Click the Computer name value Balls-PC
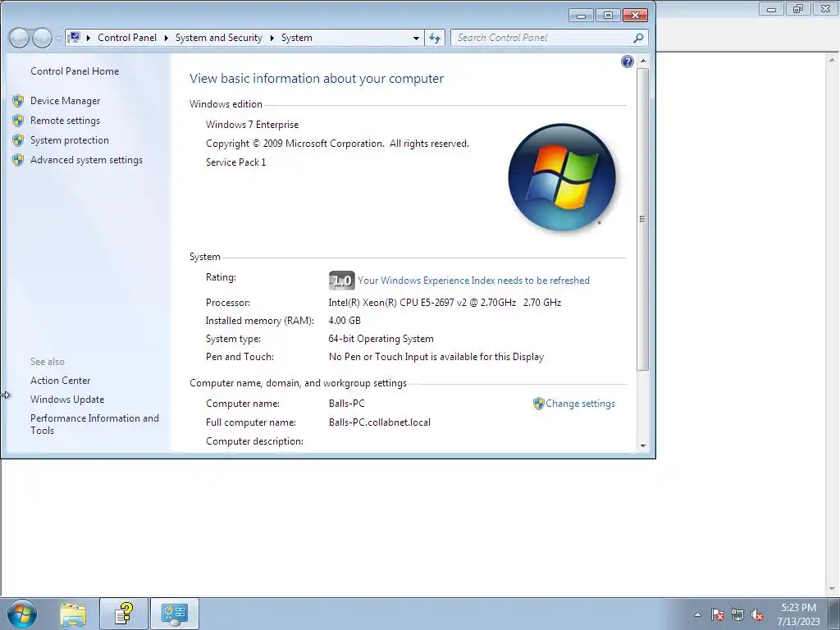The height and width of the screenshot is (630, 840). (x=347, y=404)
